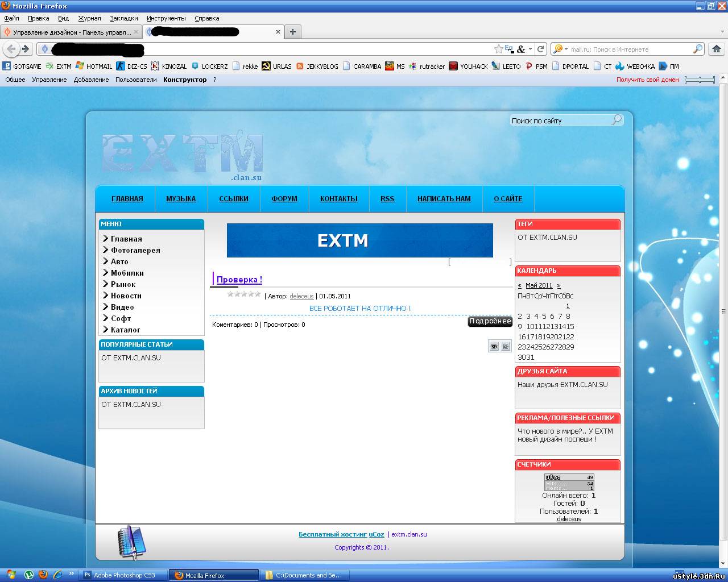728x582 pixels.
Task: Open the Проверка ! post title
Action: pyautogui.click(x=239, y=280)
